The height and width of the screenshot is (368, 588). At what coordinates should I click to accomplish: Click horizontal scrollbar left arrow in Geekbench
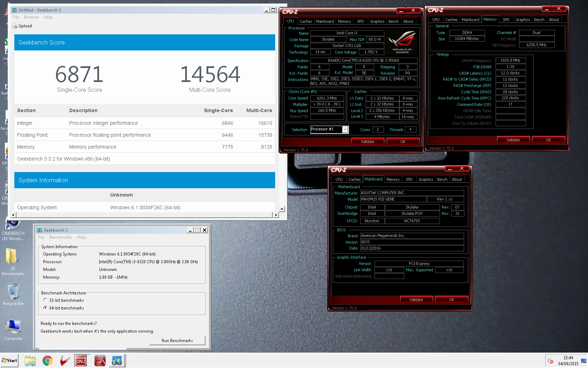[13, 215]
